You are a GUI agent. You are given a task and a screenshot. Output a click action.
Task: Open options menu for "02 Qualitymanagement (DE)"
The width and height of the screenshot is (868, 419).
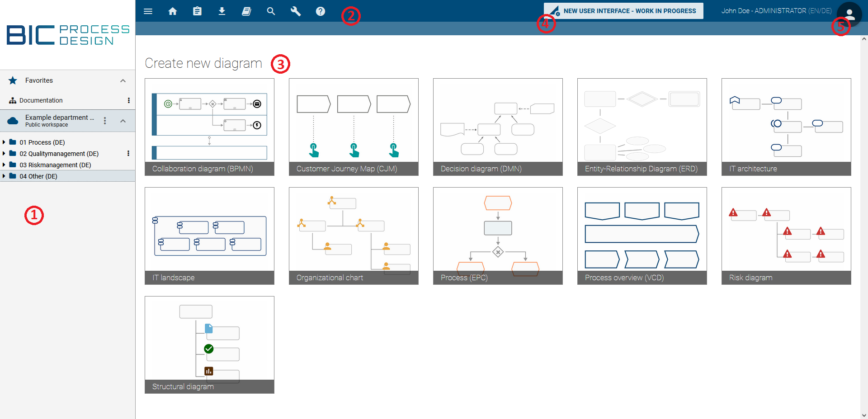(x=129, y=154)
